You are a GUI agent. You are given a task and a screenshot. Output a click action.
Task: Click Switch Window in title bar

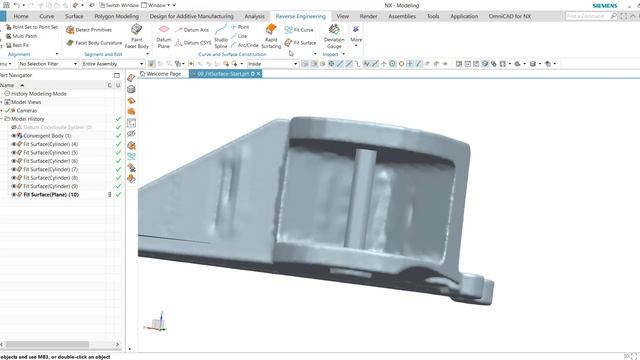tap(119, 5)
